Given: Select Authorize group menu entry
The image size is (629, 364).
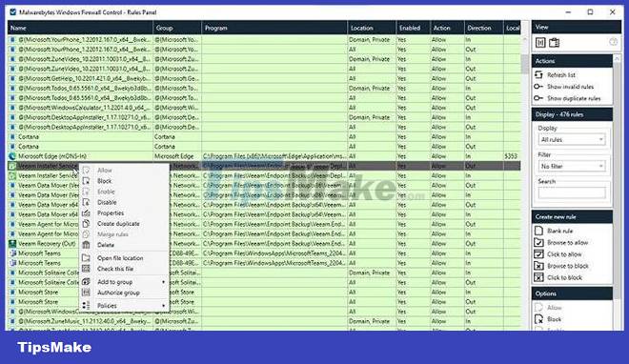Looking at the screenshot, I should pos(118,293).
